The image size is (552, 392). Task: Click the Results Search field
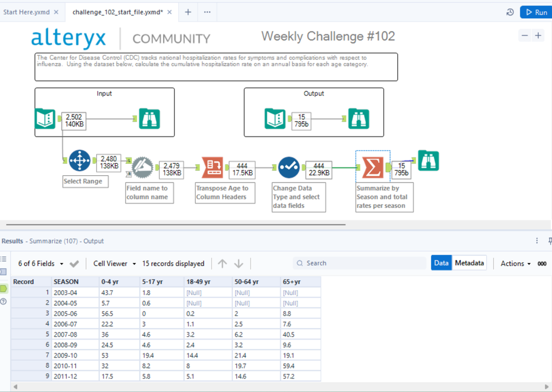360,263
